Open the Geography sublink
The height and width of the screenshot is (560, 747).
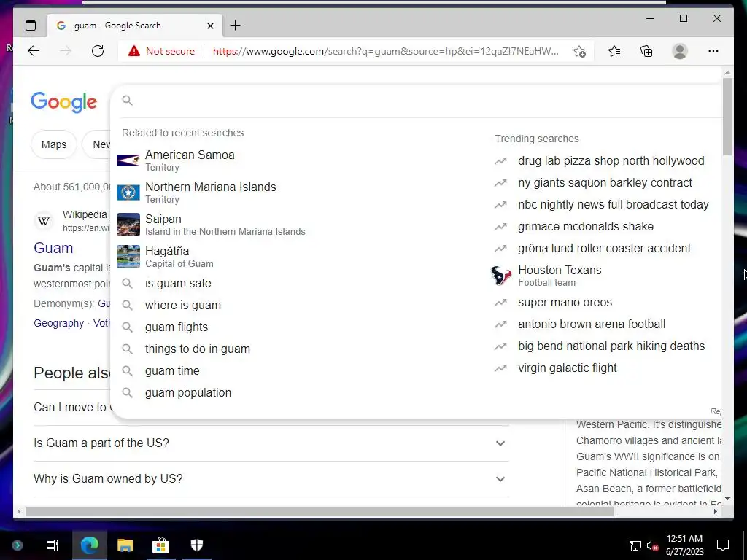tap(58, 323)
